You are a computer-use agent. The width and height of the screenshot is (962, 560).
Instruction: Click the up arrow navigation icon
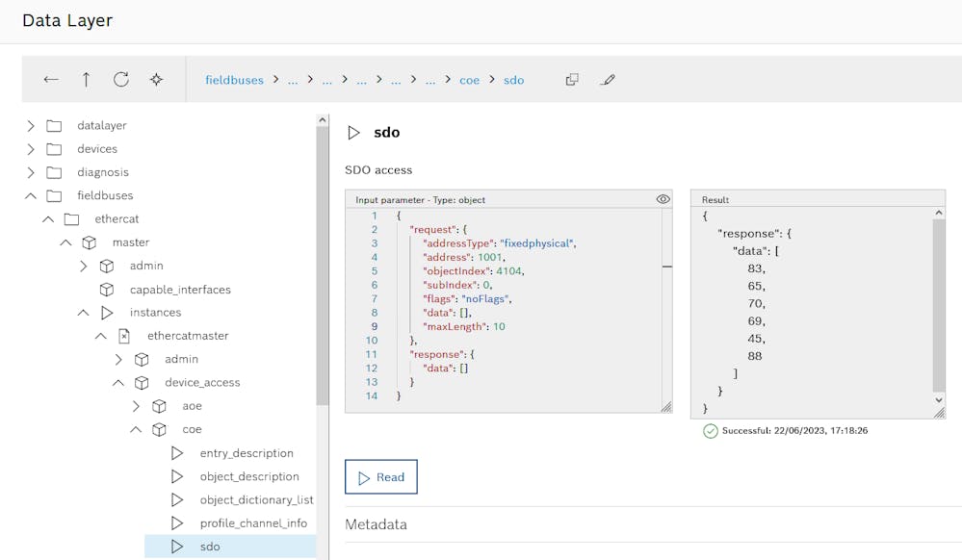(86, 80)
